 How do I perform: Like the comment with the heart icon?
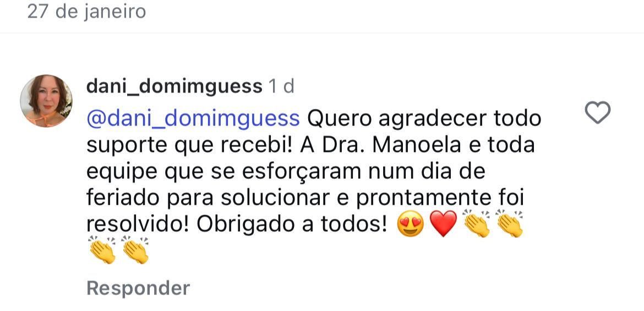(597, 113)
